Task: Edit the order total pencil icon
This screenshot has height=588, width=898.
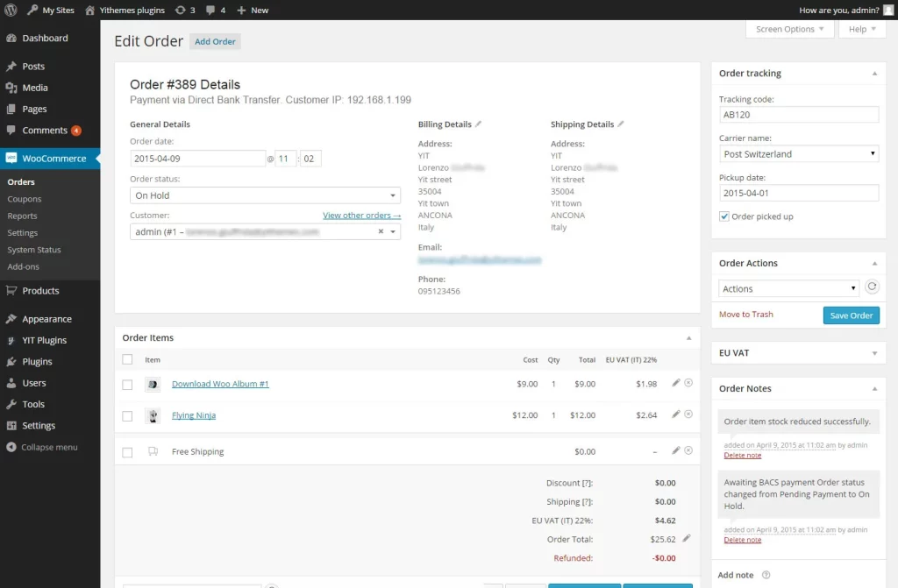Action: [x=687, y=538]
